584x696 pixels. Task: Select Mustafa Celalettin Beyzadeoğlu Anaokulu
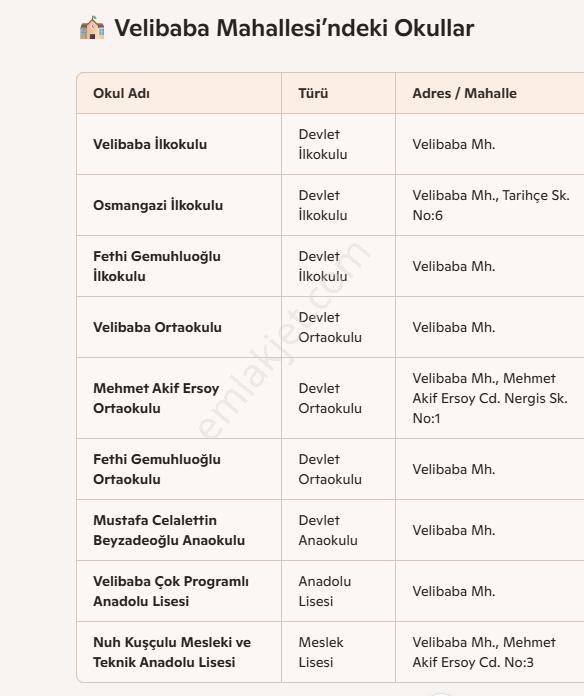[169, 530]
